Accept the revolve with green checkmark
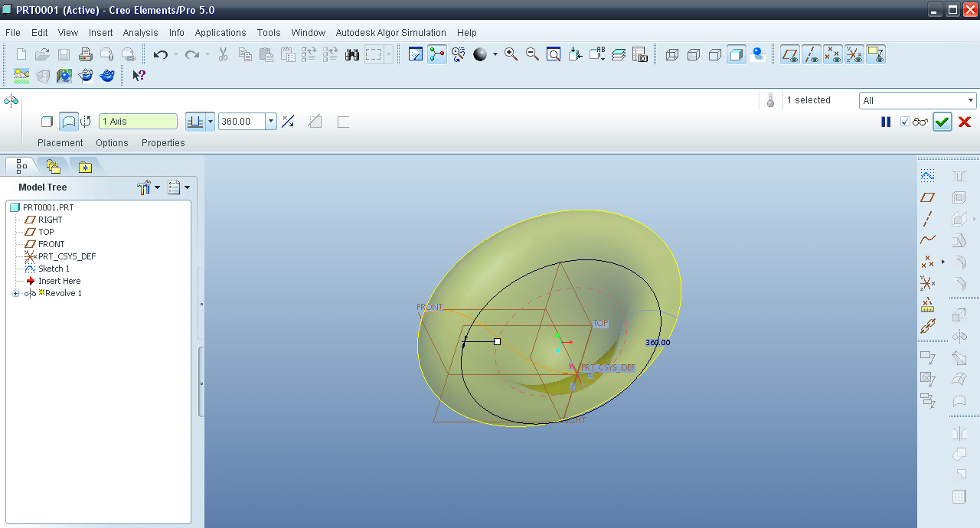 (x=942, y=122)
